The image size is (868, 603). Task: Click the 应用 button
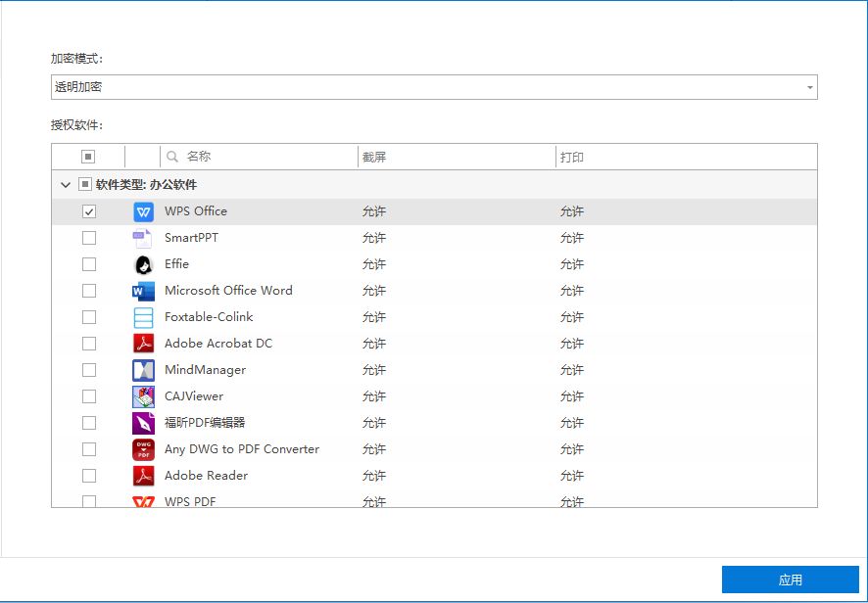tap(790, 580)
